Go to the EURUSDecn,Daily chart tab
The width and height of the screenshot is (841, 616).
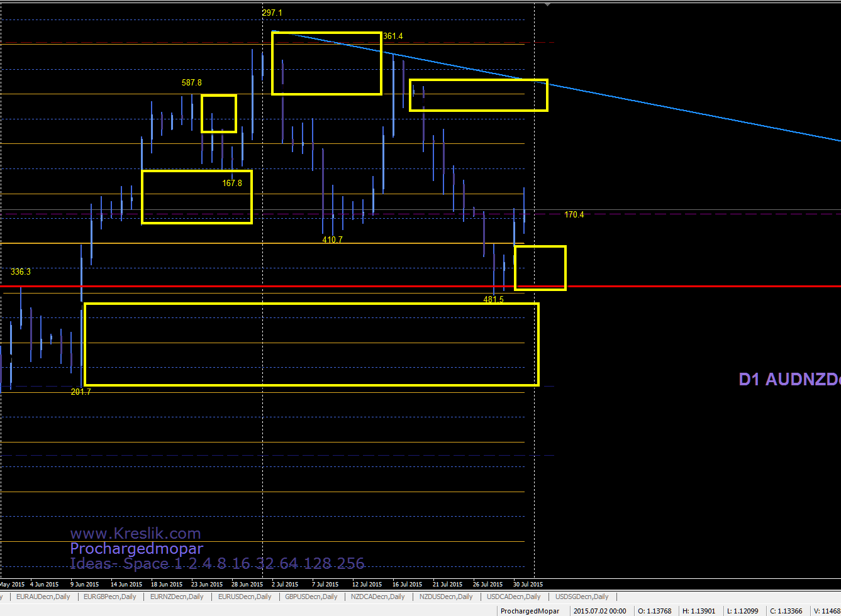(x=245, y=597)
